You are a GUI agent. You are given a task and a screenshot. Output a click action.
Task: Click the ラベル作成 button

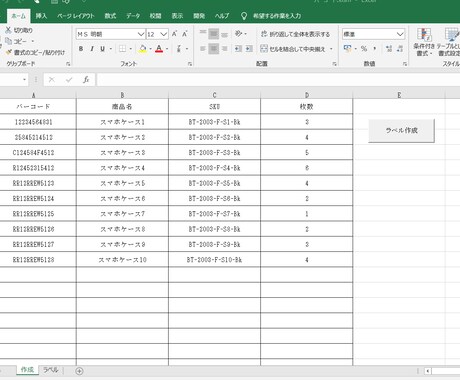[401, 131]
